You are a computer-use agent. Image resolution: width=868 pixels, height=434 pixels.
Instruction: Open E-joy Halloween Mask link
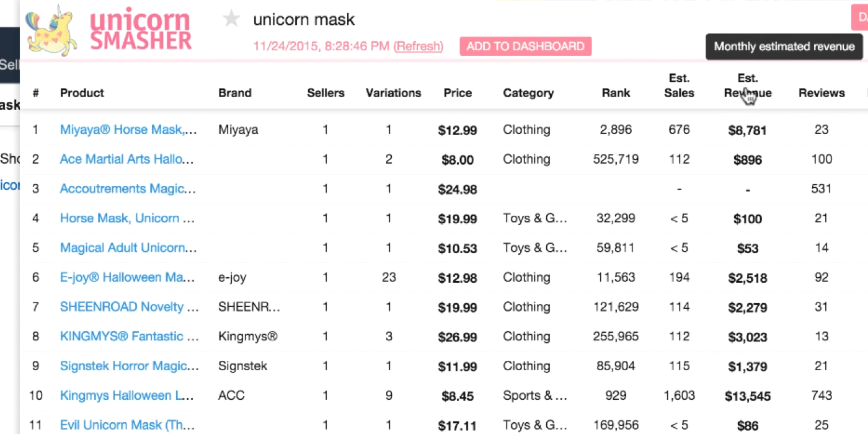[127, 277]
